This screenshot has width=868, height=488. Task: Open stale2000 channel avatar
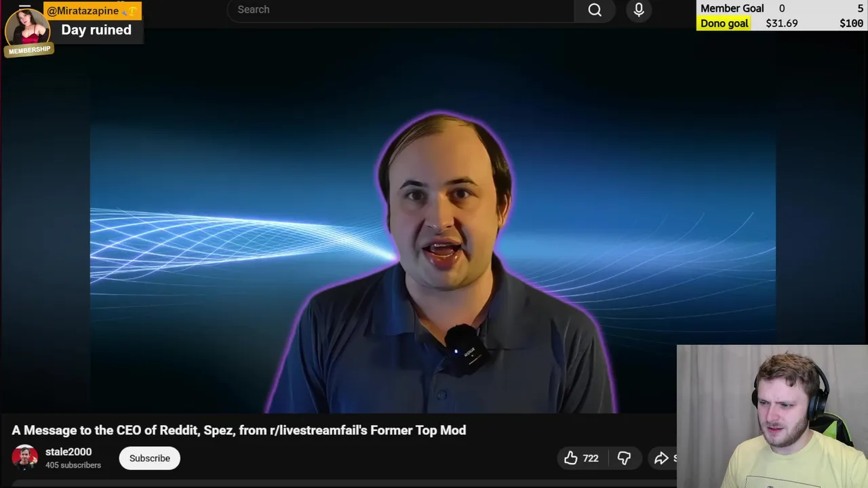25,457
